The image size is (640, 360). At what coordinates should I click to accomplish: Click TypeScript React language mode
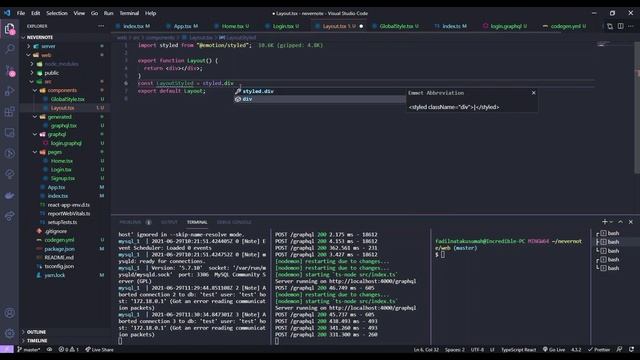point(518,349)
